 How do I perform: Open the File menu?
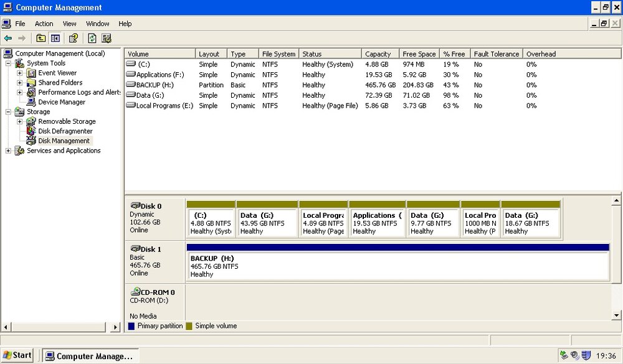pyautogui.click(x=20, y=24)
